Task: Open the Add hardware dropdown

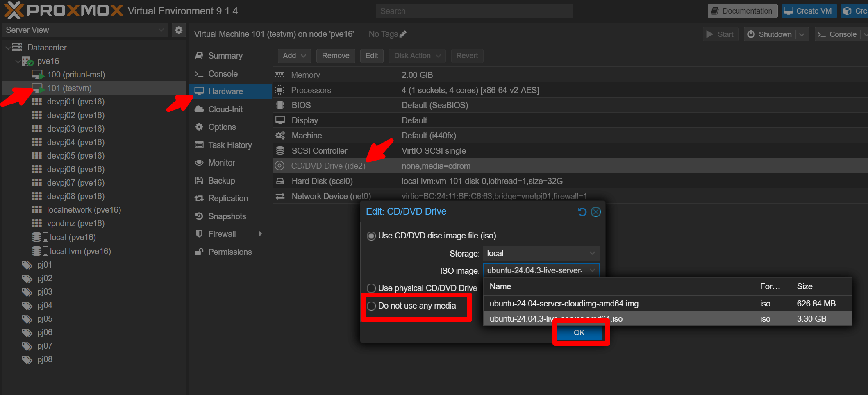Action: point(294,56)
